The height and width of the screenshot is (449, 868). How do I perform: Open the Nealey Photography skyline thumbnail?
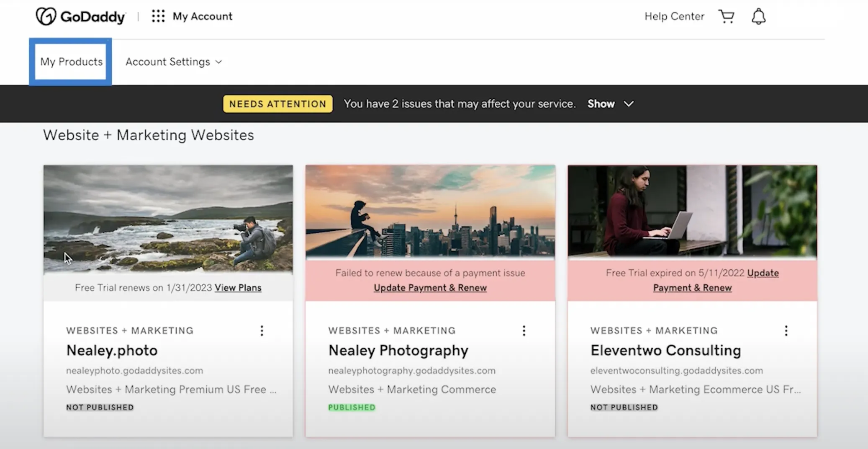click(x=430, y=212)
